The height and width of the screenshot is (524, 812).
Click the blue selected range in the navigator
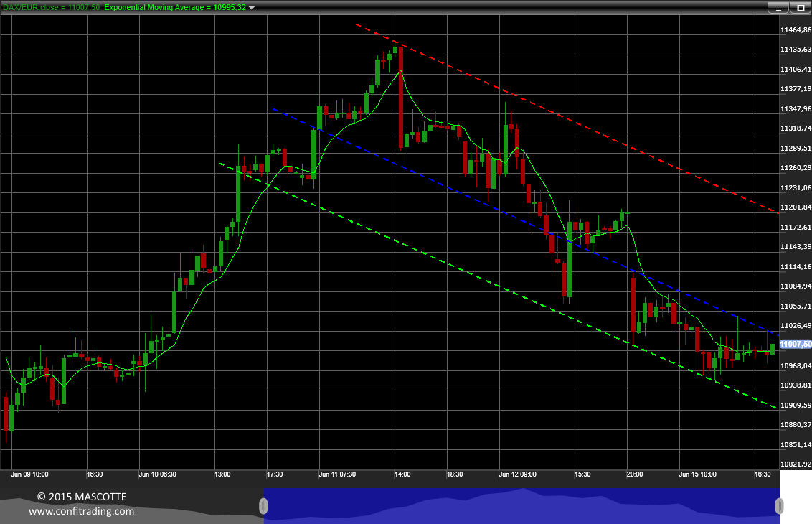point(521,506)
